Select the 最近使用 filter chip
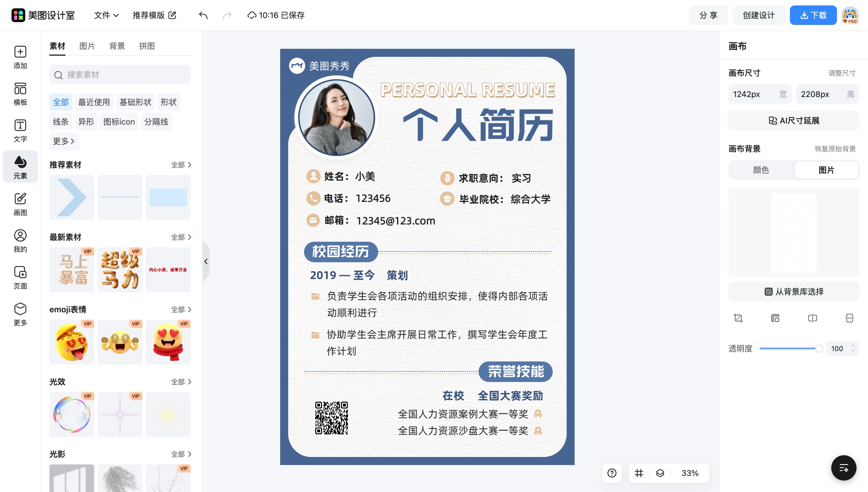The width and height of the screenshot is (868, 492). pos(94,102)
